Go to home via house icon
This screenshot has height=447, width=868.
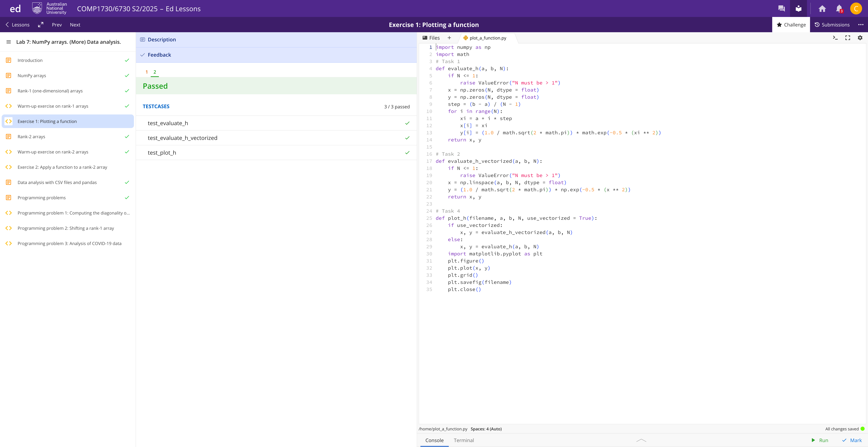pos(822,9)
